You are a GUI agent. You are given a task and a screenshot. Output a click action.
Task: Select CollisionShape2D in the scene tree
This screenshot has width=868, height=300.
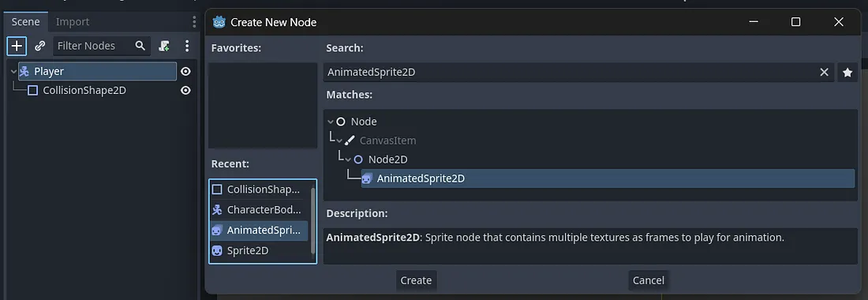(x=84, y=90)
